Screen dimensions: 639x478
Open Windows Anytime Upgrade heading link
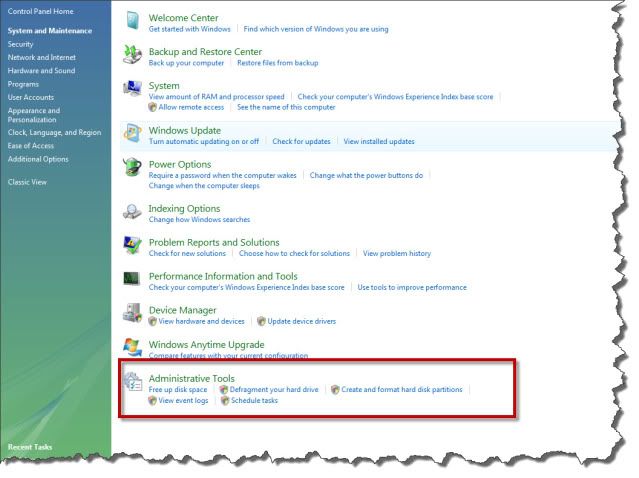(206, 345)
